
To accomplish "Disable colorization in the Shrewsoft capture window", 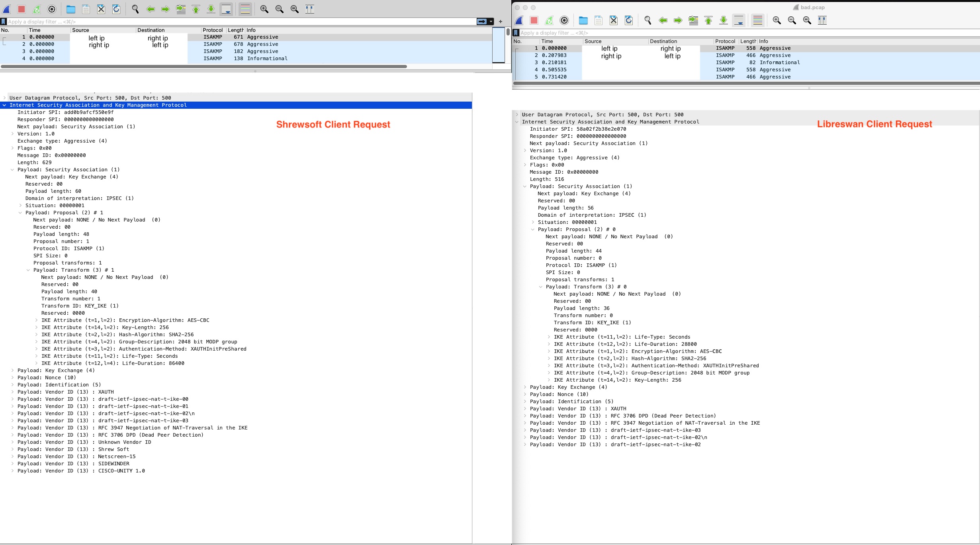I will point(245,9).
